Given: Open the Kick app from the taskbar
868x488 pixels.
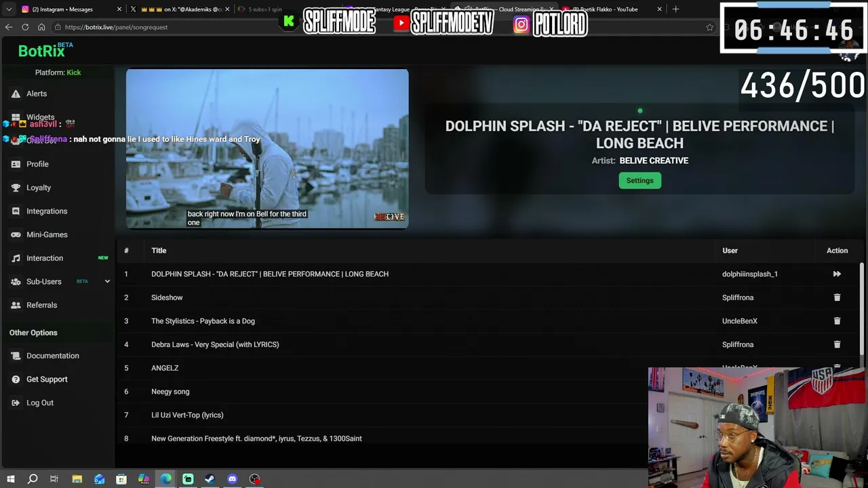Looking at the screenshot, I should 188,479.
